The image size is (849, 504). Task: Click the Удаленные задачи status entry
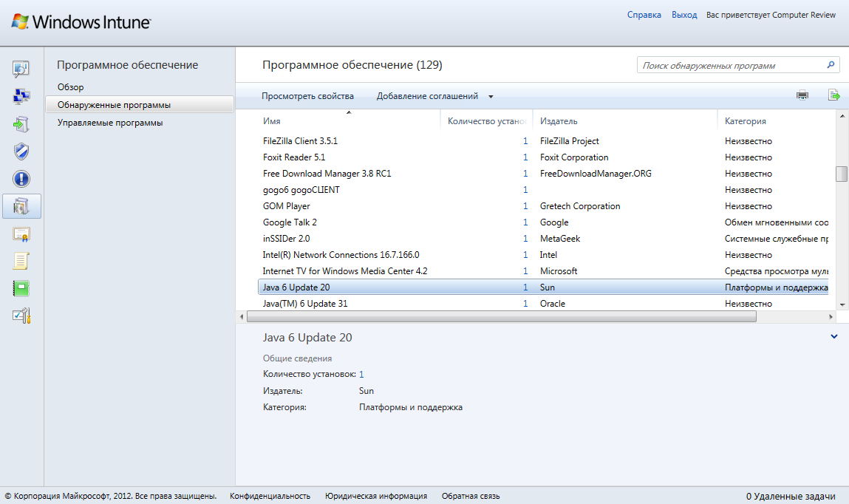[x=791, y=496]
